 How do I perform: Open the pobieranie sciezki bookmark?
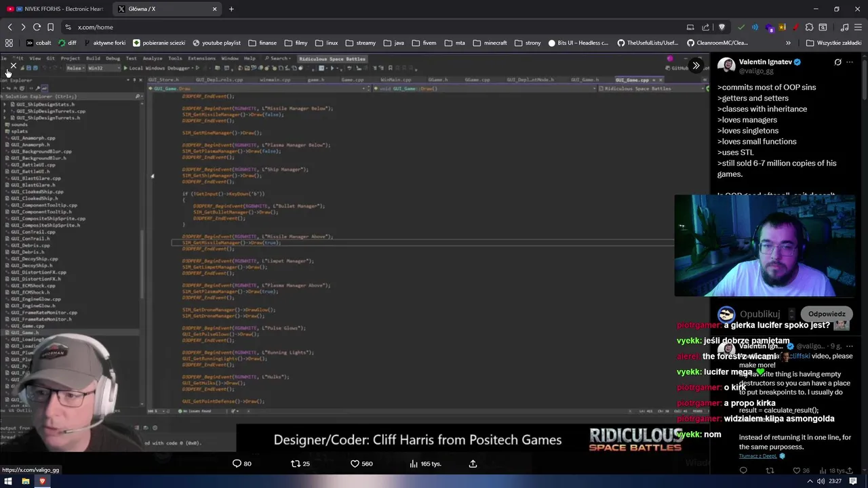[159, 43]
